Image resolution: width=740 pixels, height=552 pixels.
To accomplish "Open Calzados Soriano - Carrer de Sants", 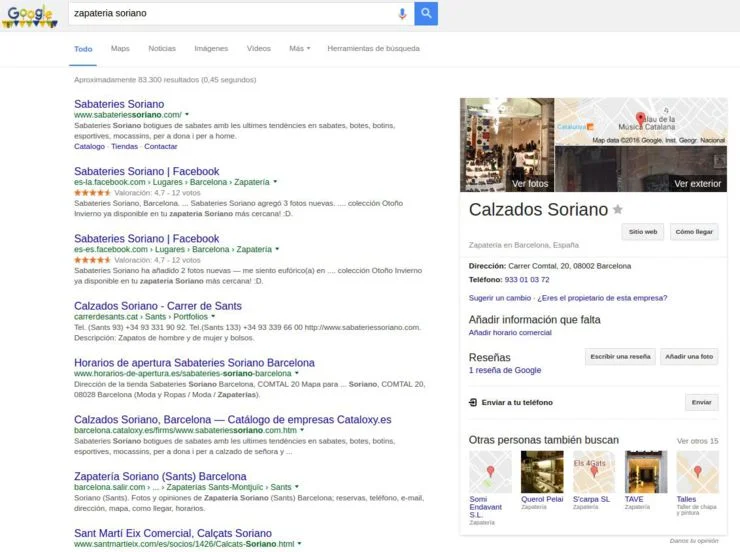I will pos(158,306).
